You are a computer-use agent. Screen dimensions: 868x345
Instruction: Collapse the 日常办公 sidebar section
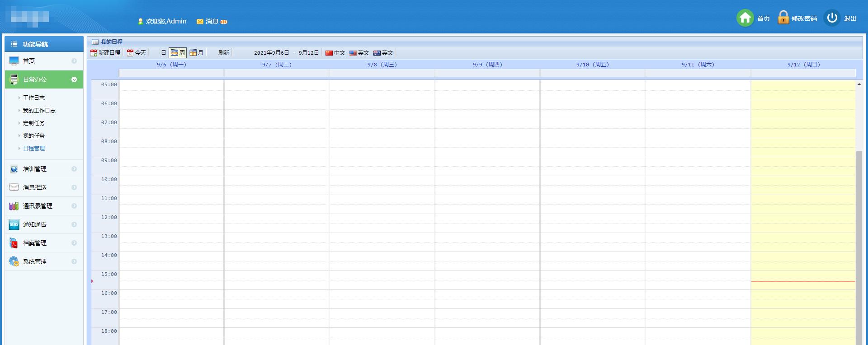74,79
